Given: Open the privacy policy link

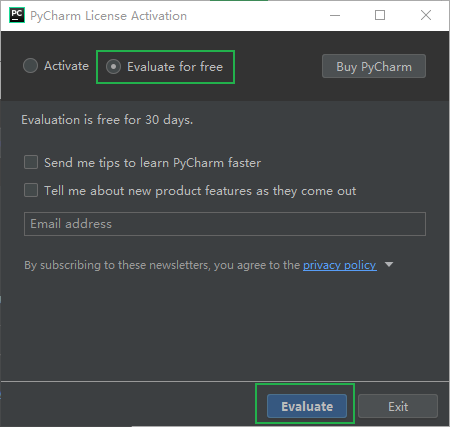Looking at the screenshot, I should 340,265.
